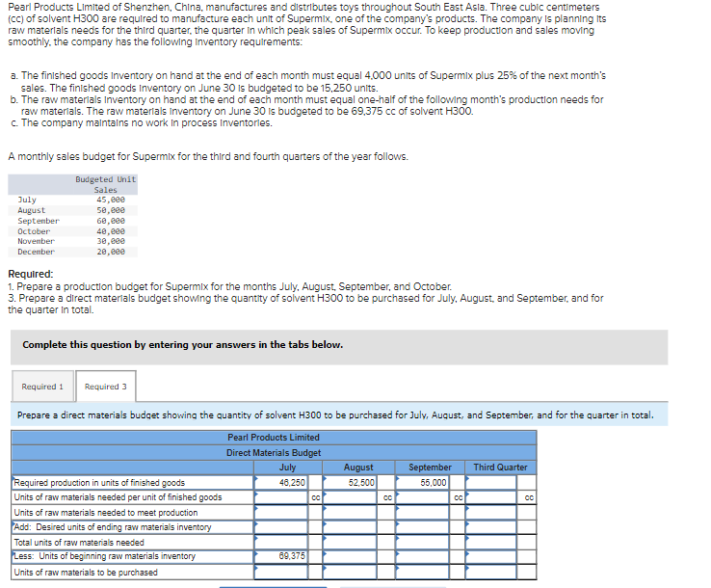This screenshot has width=711, height=588.
Task: Click the Third Quarter column header
Action: pos(500,468)
